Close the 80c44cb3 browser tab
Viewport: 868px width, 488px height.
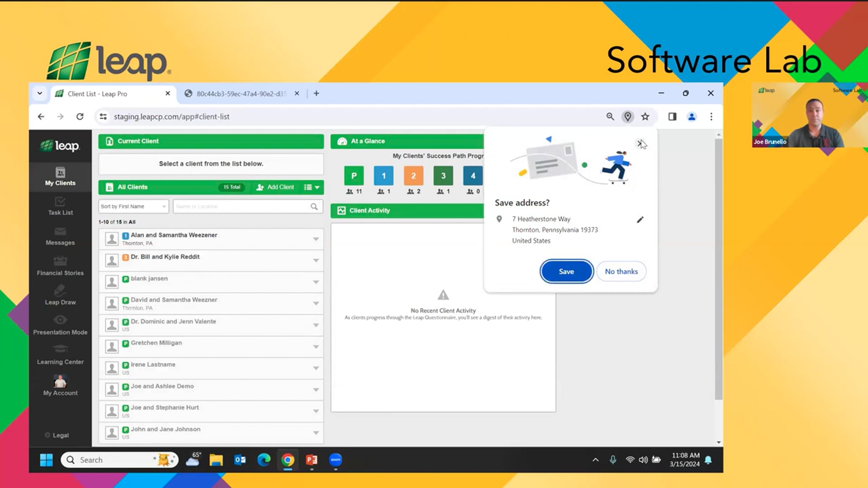[297, 94]
